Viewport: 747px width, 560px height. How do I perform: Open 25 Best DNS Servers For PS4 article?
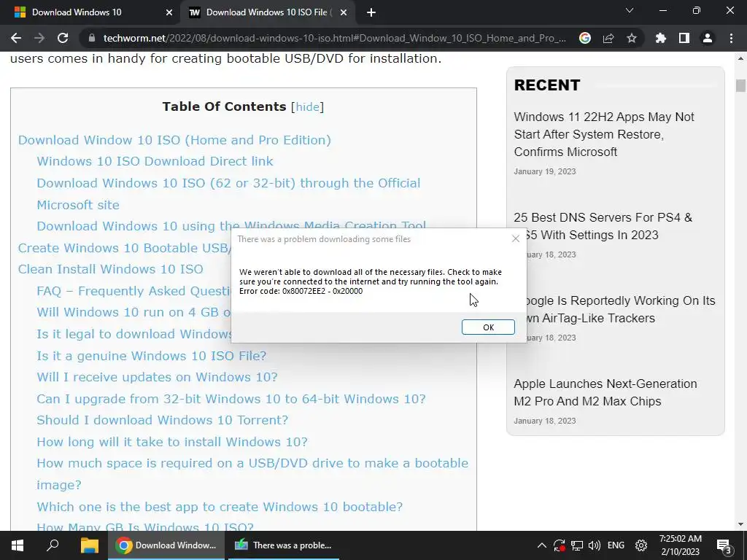coord(603,226)
